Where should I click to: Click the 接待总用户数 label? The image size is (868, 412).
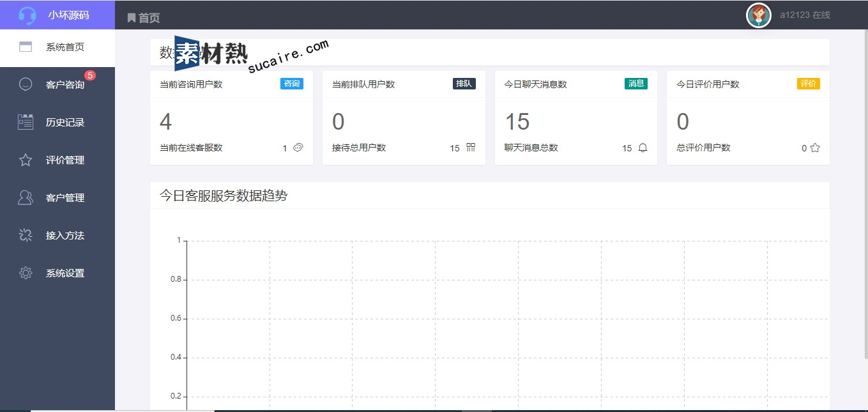pyautogui.click(x=359, y=148)
